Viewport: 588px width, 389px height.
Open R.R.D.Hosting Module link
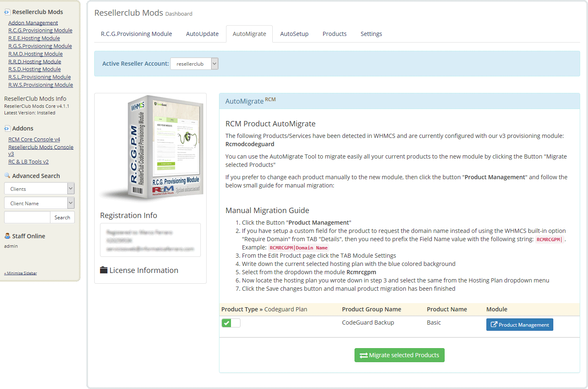[x=35, y=62]
